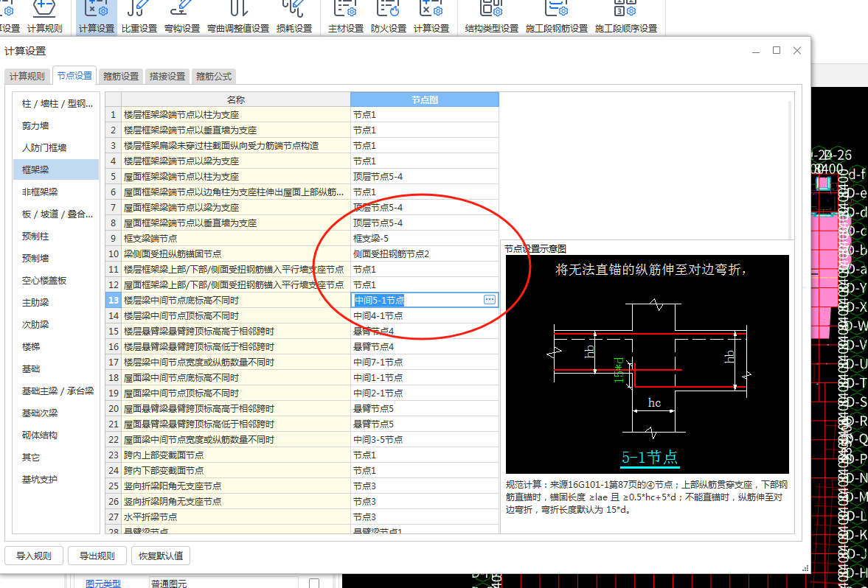
Task: Select the 其它 category
Action: (57, 458)
